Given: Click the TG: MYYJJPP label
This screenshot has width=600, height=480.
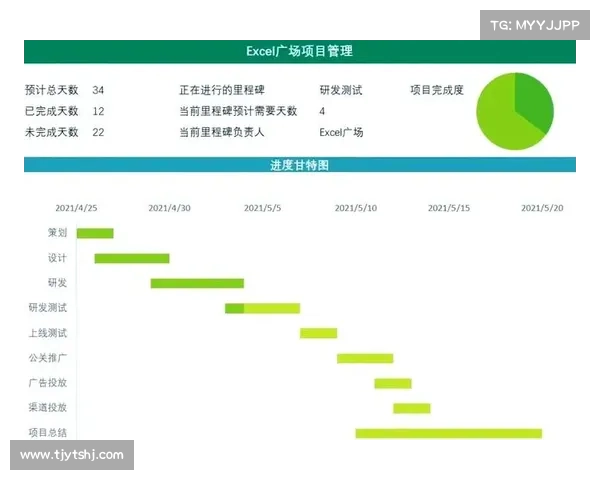Looking at the screenshot, I should tap(535, 25).
